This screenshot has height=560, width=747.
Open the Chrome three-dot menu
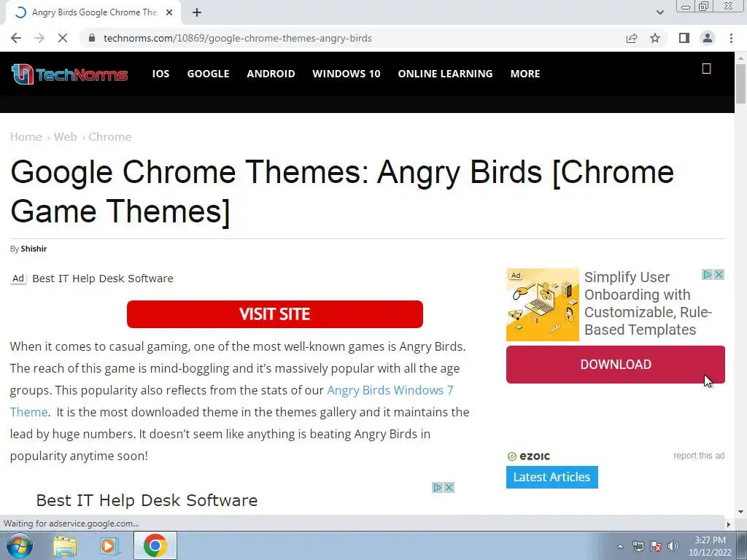731,38
